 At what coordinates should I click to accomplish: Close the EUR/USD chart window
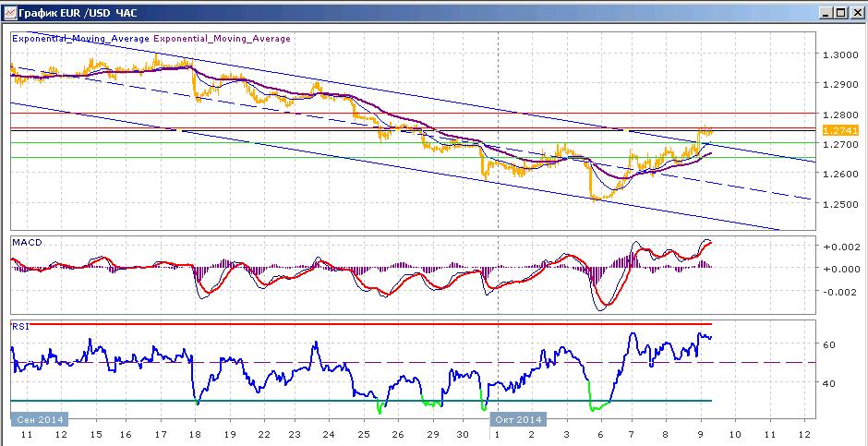pos(856,13)
